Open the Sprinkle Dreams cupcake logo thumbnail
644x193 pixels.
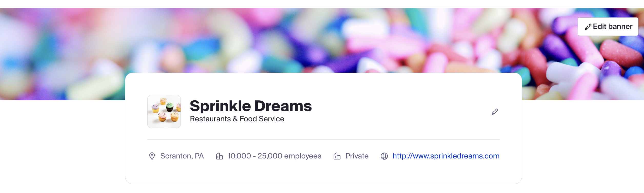tap(164, 112)
